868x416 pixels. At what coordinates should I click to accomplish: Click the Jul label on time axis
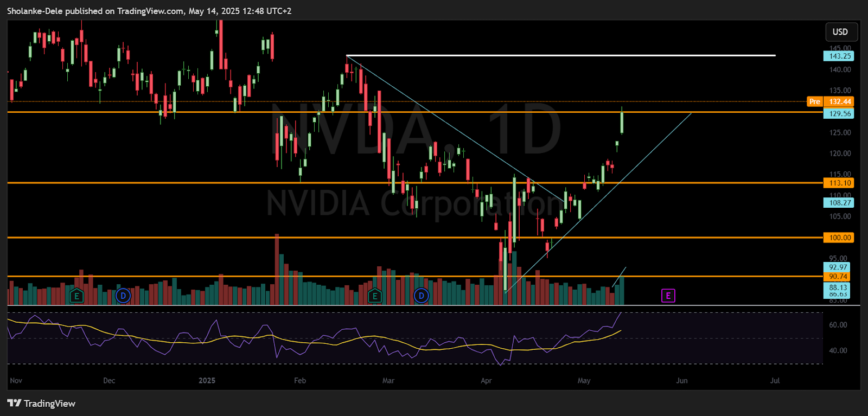tap(775, 381)
